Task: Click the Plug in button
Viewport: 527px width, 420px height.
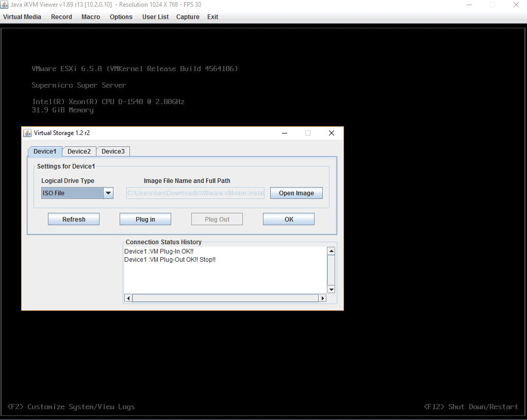Action: coord(145,219)
